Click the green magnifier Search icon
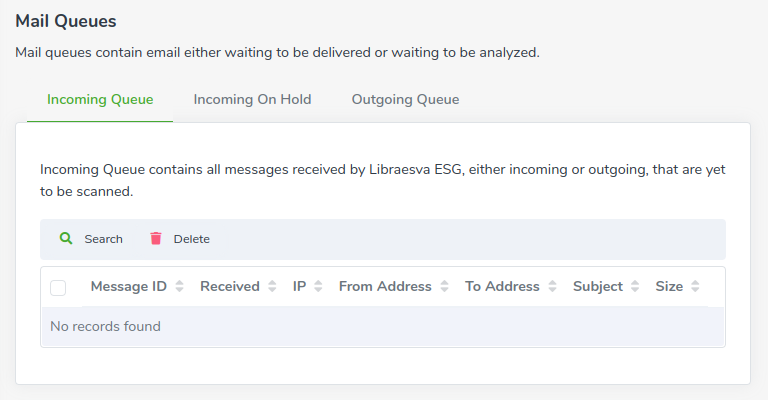 pos(66,238)
